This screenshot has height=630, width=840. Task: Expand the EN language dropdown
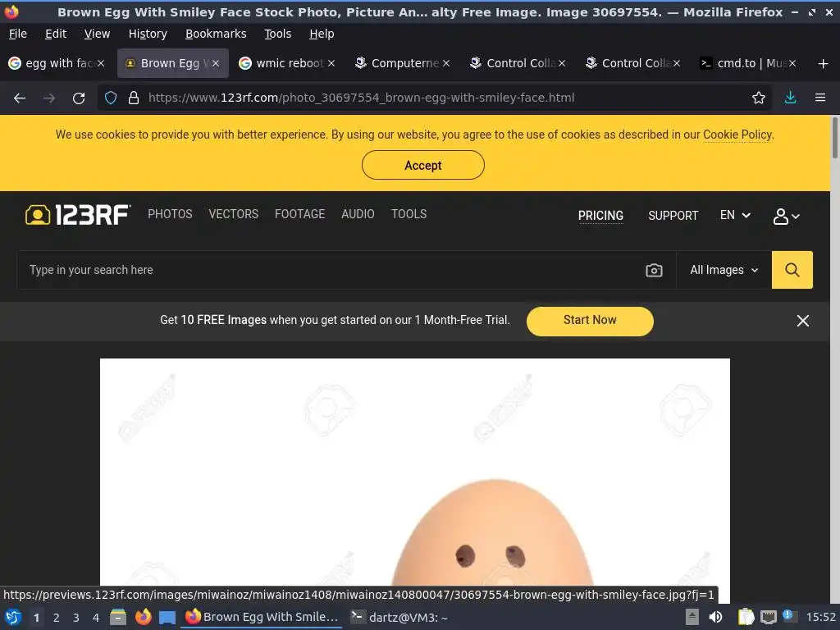click(x=735, y=216)
